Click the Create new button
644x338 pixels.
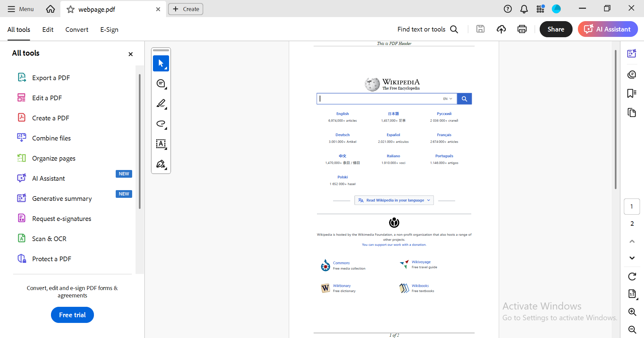185,9
